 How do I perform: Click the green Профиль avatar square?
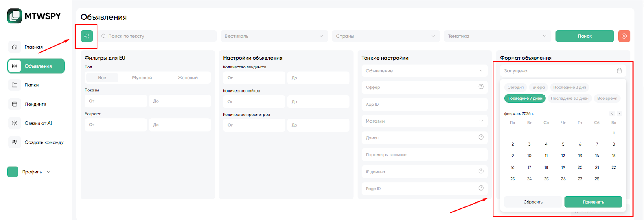coord(12,172)
